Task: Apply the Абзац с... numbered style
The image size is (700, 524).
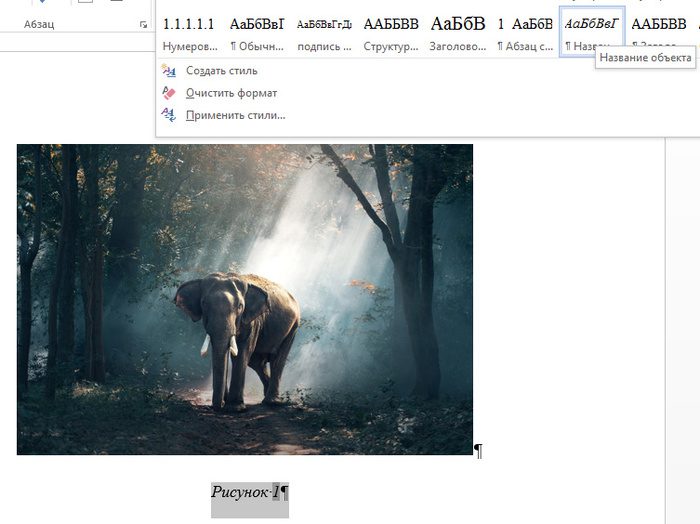Action: coord(525,33)
